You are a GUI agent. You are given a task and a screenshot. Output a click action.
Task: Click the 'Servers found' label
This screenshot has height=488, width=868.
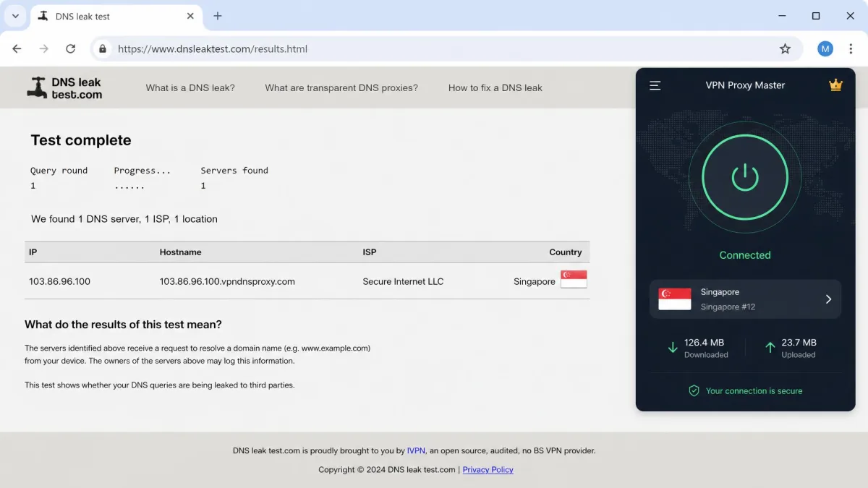coord(234,171)
